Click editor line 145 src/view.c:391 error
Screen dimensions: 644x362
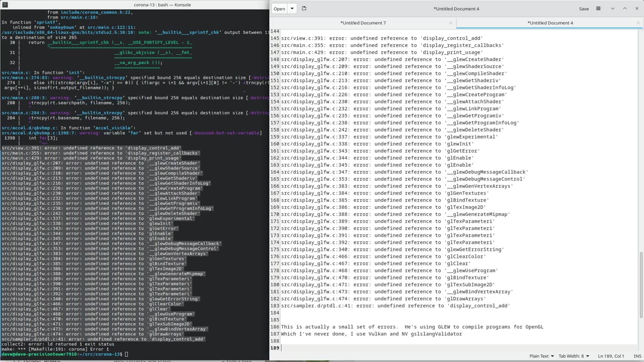coord(382,38)
